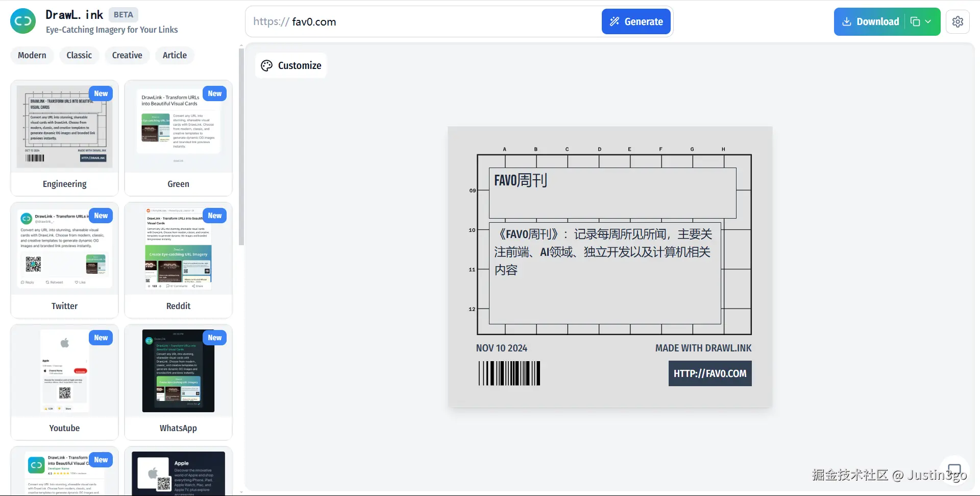Image resolution: width=980 pixels, height=496 pixels.
Task: Expand the Download options chevron
Action: [928, 21]
